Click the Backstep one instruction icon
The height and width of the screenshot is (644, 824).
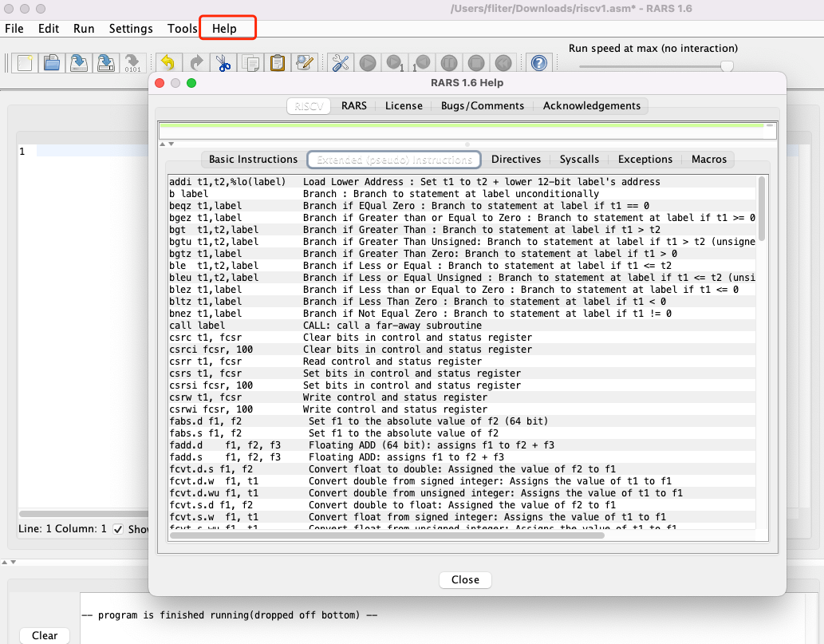(x=421, y=63)
